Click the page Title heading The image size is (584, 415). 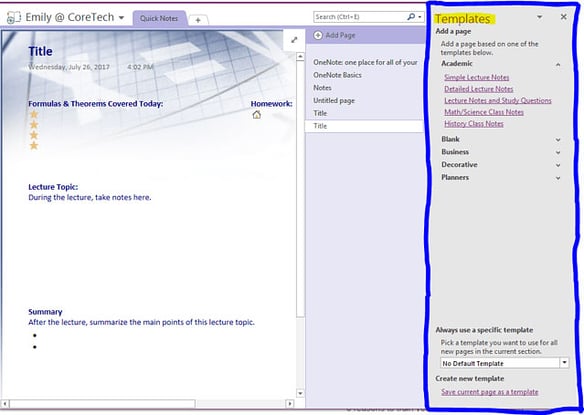[40, 51]
